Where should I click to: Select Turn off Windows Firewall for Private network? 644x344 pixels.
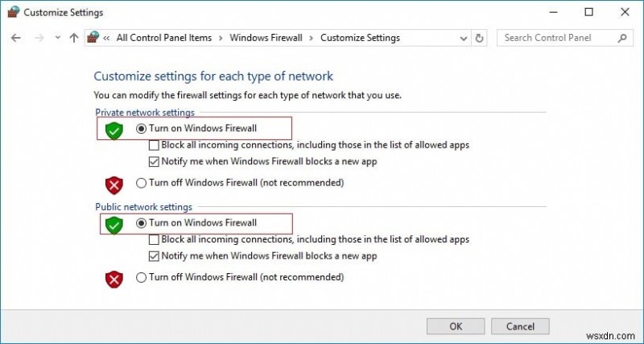point(142,183)
